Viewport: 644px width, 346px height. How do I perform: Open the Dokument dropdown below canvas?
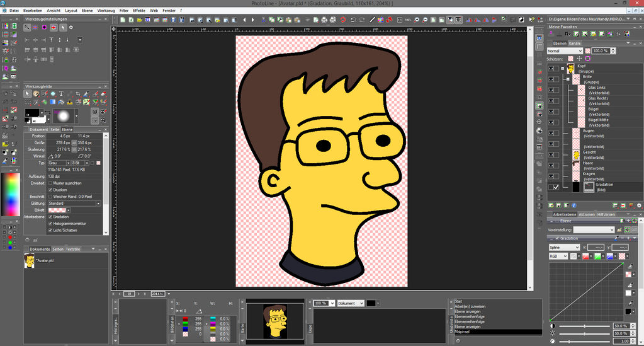[351, 303]
